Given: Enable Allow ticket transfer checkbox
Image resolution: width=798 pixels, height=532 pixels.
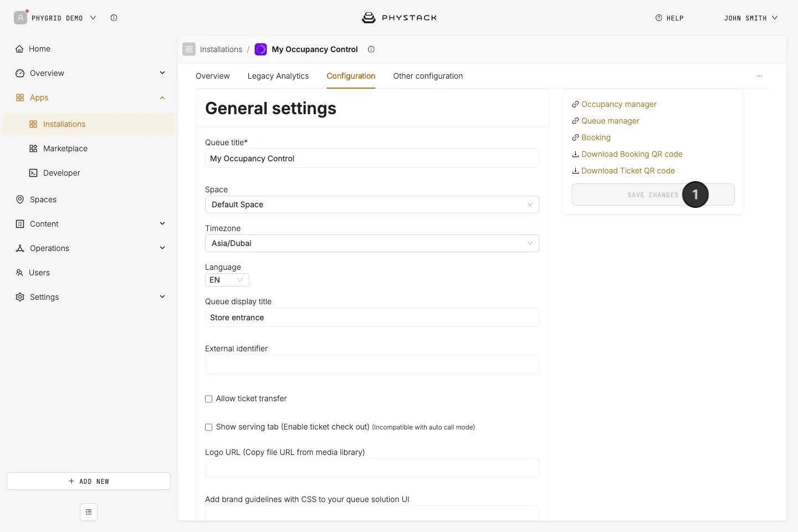Looking at the screenshot, I should click(209, 399).
